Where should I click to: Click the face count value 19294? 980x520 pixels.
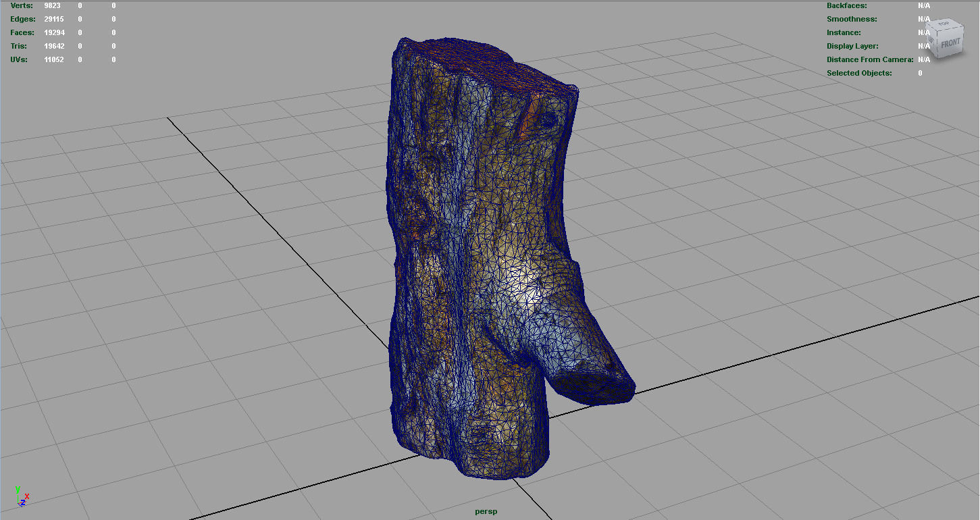(x=54, y=32)
